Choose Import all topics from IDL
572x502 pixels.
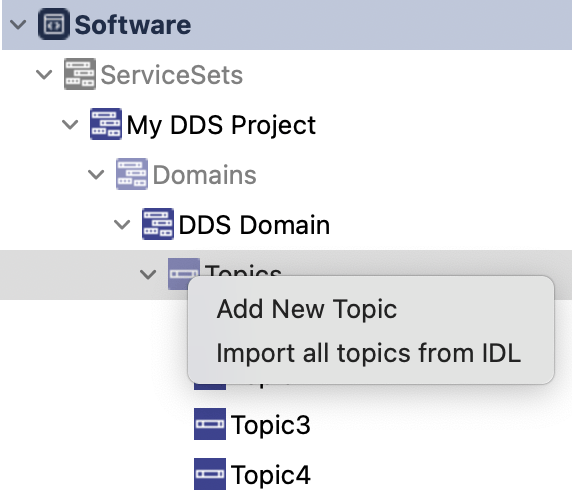[368, 353]
